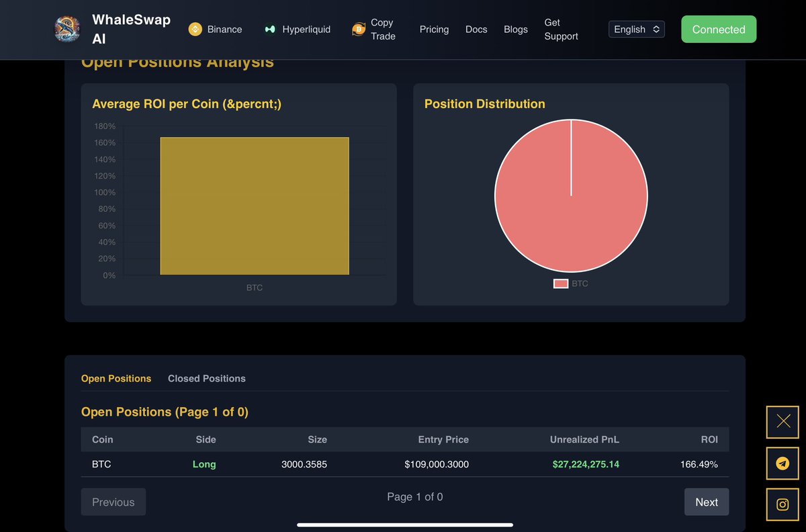Toggle the BTC legend swatch in pie chart
806x532 pixels.
(x=561, y=283)
